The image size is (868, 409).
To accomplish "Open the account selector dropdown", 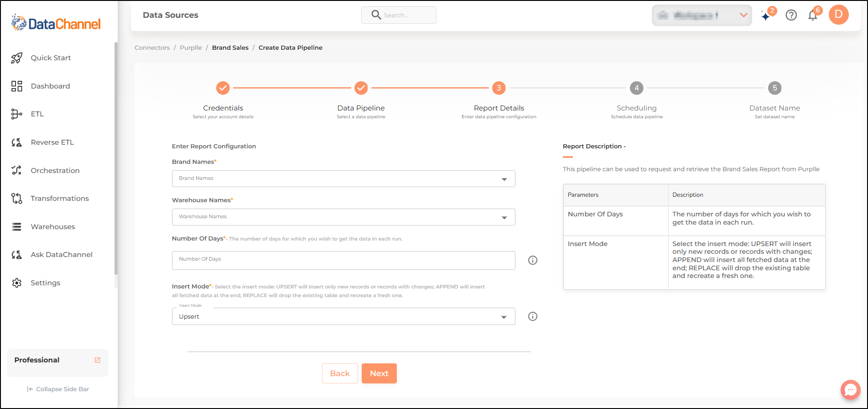I will (x=702, y=16).
